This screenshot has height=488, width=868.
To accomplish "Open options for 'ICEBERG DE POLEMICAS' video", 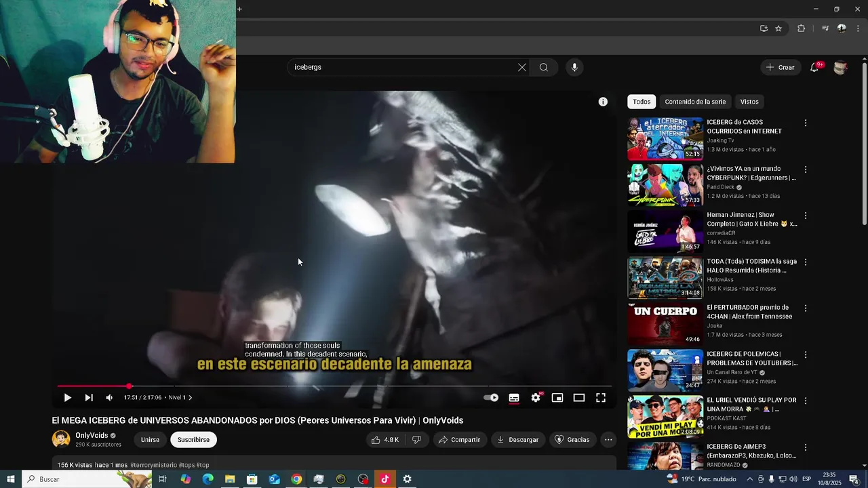I will (806, 354).
